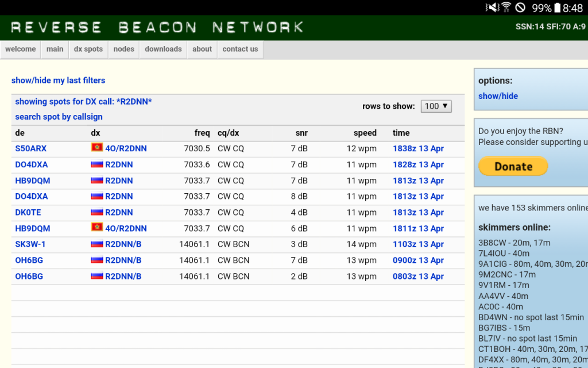Click the Donate button
588x368 pixels.
click(x=513, y=166)
